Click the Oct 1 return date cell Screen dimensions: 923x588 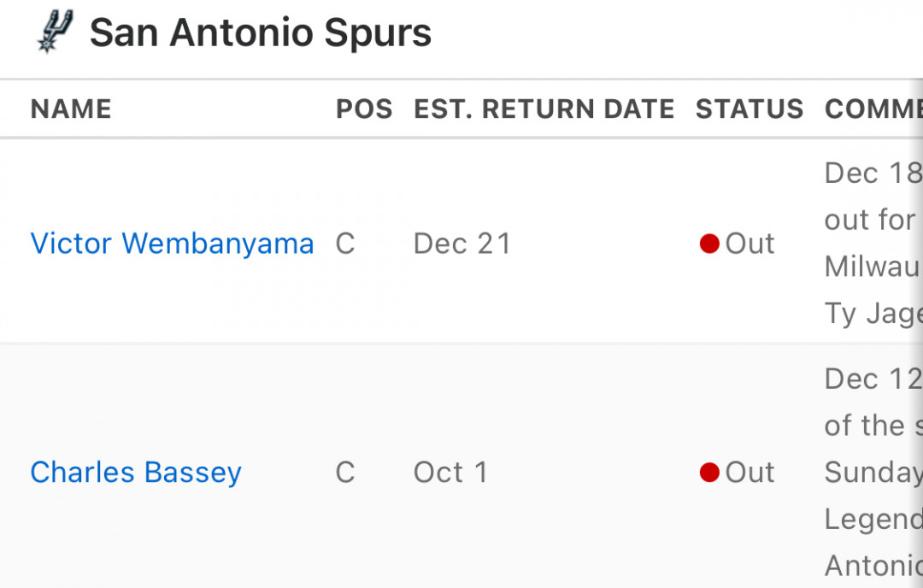pos(451,472)
